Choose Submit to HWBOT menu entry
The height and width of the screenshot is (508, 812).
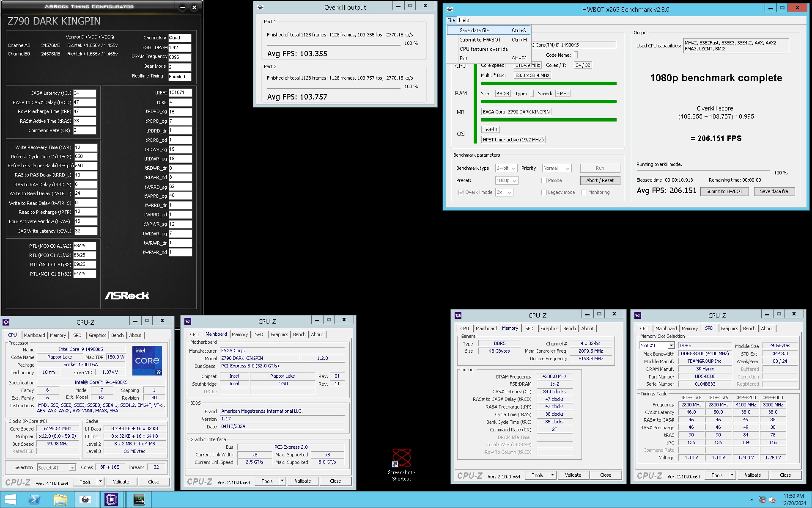[489, 40]
